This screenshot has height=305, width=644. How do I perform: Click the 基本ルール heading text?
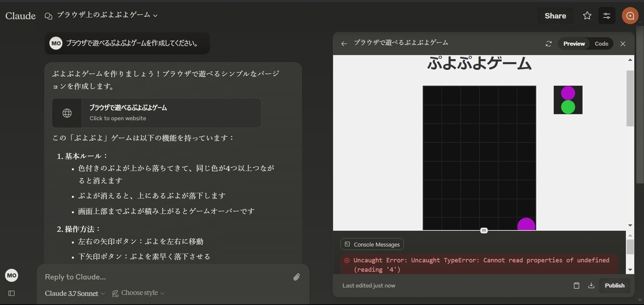click(x=86, y=156)
